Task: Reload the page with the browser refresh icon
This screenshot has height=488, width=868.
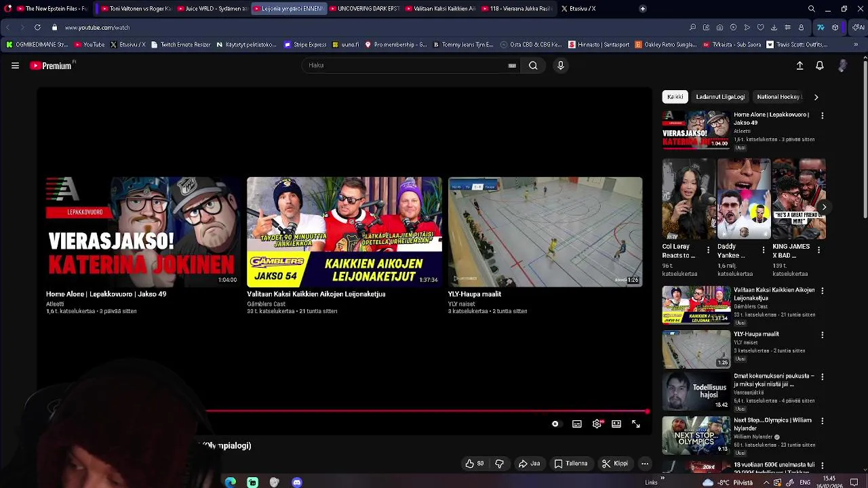Action: click(37, 28)
